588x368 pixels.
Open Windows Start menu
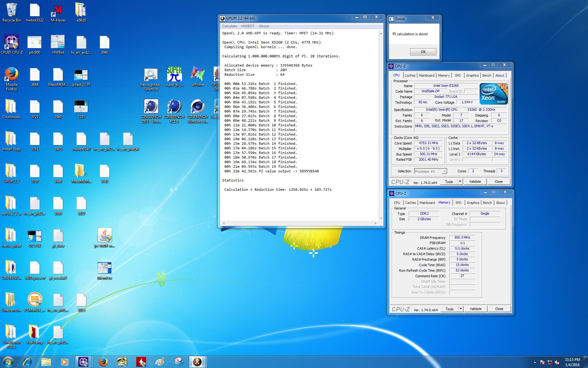pyautogui.click(x=8, y=362)
